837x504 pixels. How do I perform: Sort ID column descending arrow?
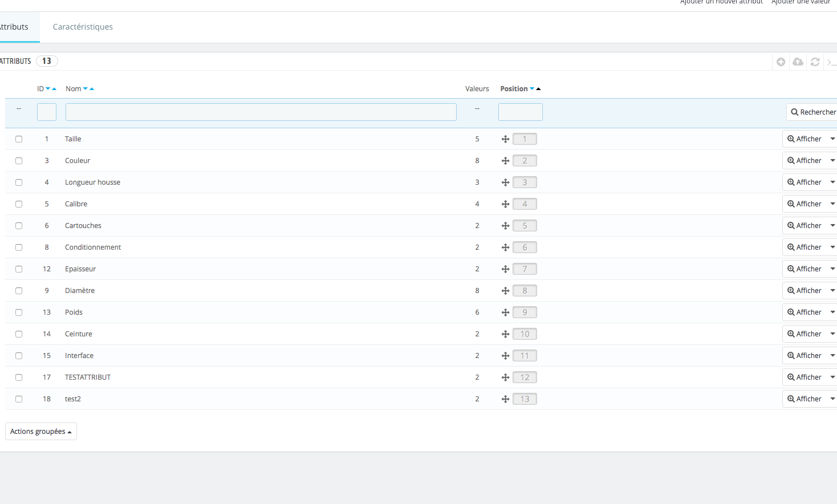48,89
